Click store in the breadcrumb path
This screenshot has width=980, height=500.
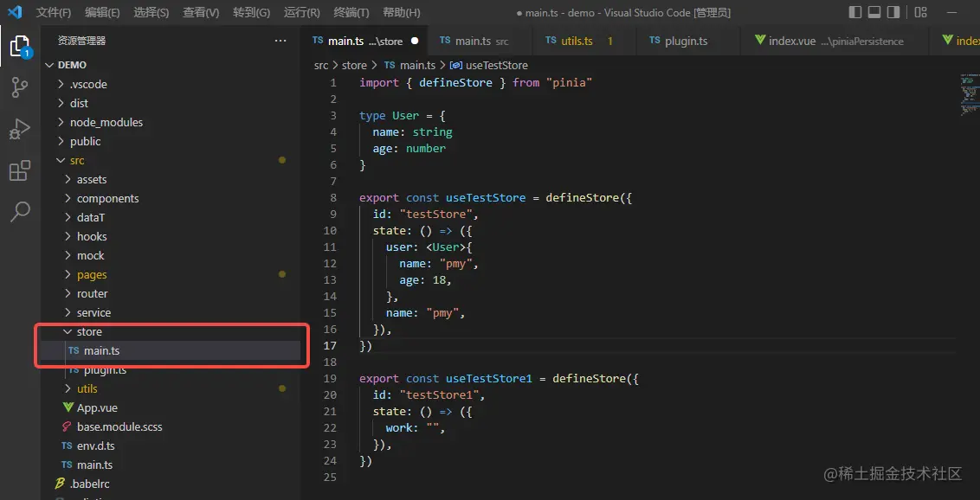pos(354,65)
